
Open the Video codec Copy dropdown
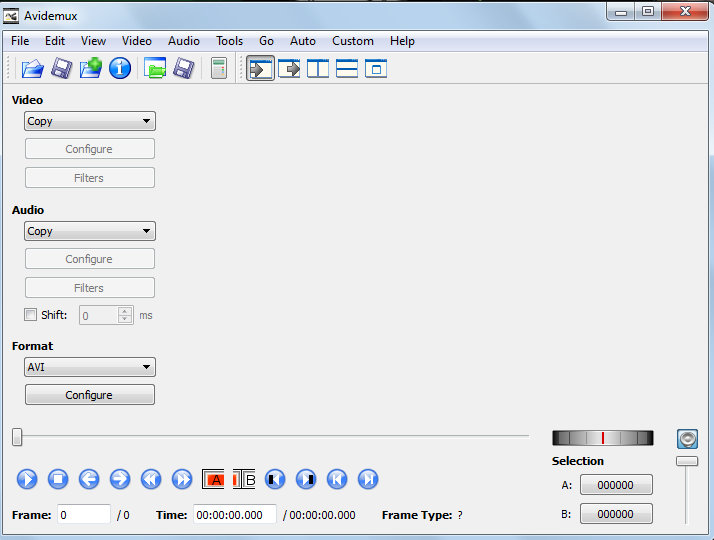[x=90, y=121]
